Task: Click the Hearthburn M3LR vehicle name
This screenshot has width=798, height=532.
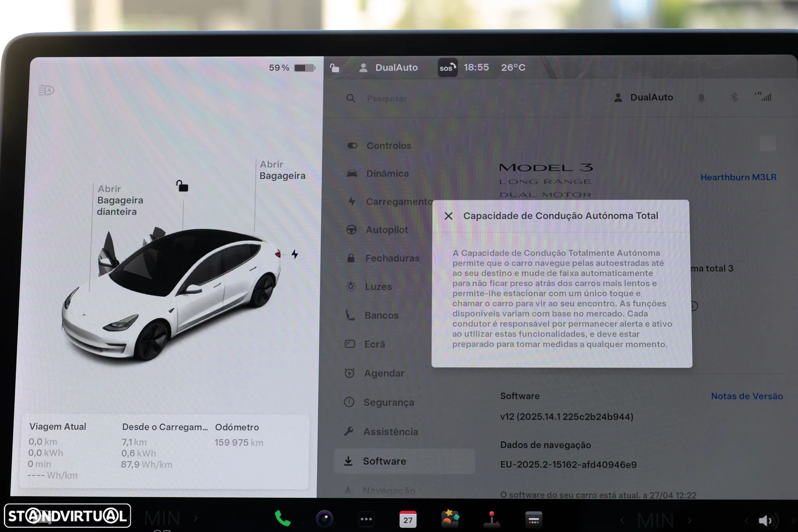Action: click(x=738, y=177)
